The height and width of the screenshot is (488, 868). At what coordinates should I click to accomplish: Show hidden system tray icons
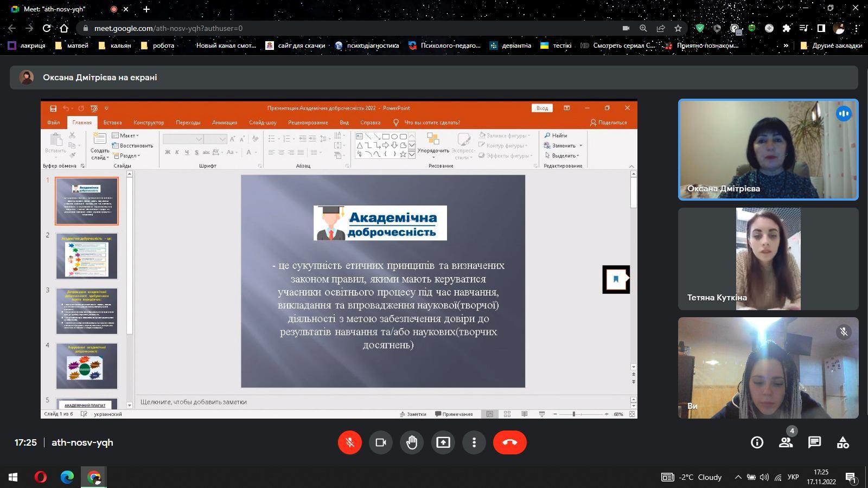(x=738, y=477)
